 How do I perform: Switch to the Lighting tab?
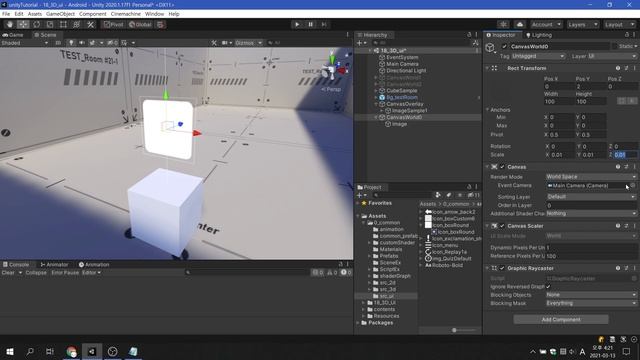tap(539, 35)
